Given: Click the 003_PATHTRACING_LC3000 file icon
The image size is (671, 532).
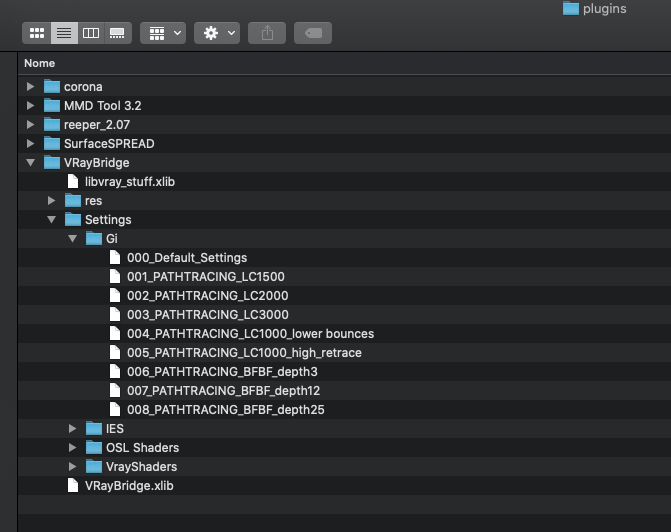Looking at the screenshot, I should pyautogui.click(x=115, y=314).
